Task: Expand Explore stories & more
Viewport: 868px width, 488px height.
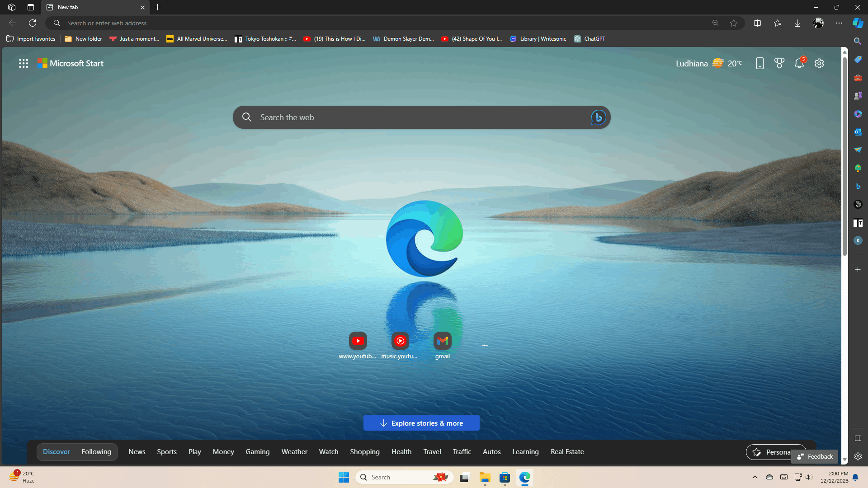Action: [421, 423]
